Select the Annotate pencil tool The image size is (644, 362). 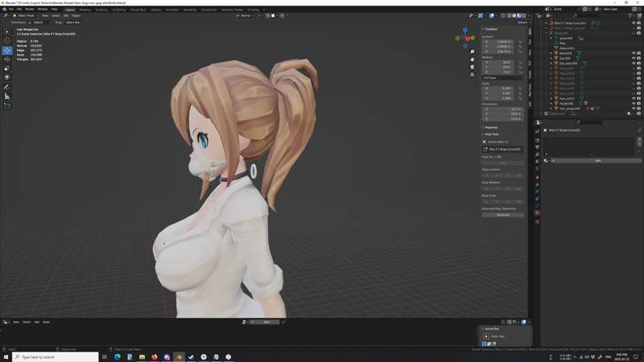[x=7, y=87]
